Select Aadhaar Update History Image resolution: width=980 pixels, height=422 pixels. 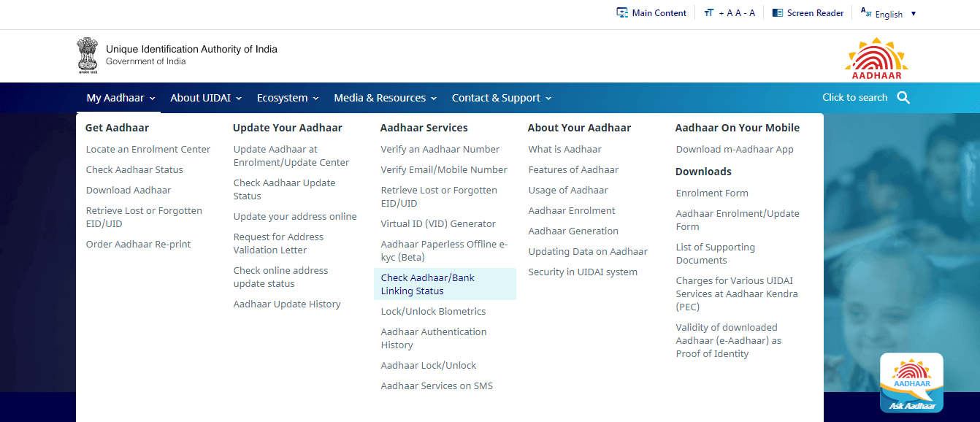coord(287,304)
